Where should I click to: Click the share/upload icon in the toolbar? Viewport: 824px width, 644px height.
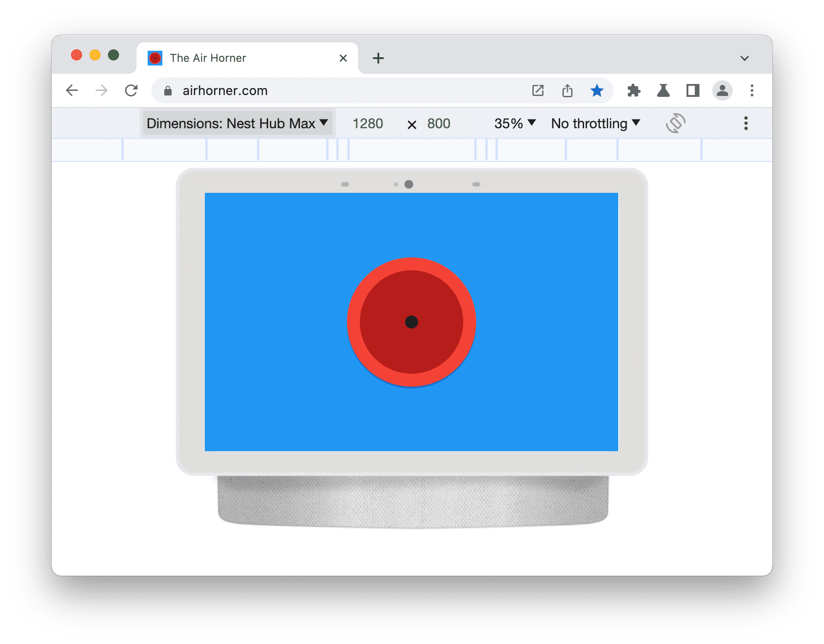click(567, 90)
